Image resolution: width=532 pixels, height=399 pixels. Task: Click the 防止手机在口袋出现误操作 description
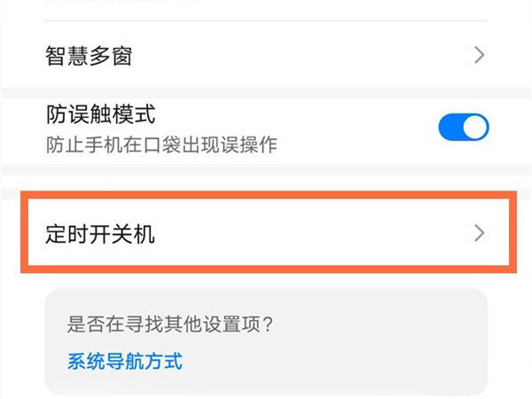coord(160,144)
